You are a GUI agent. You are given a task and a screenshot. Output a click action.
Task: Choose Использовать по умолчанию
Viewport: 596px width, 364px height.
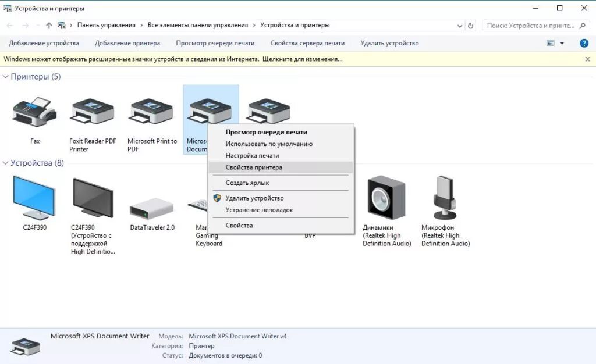point(281,144)
